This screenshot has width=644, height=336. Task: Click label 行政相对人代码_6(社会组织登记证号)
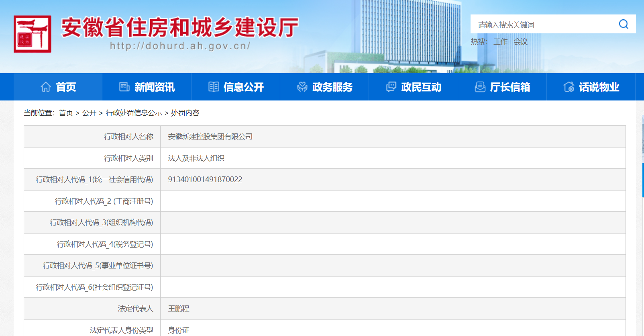click(x=94, y=287)
